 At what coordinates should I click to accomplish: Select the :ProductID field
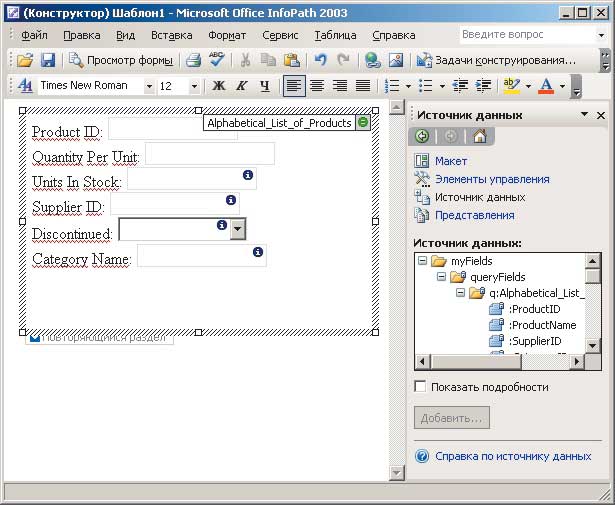pos(534,309)
